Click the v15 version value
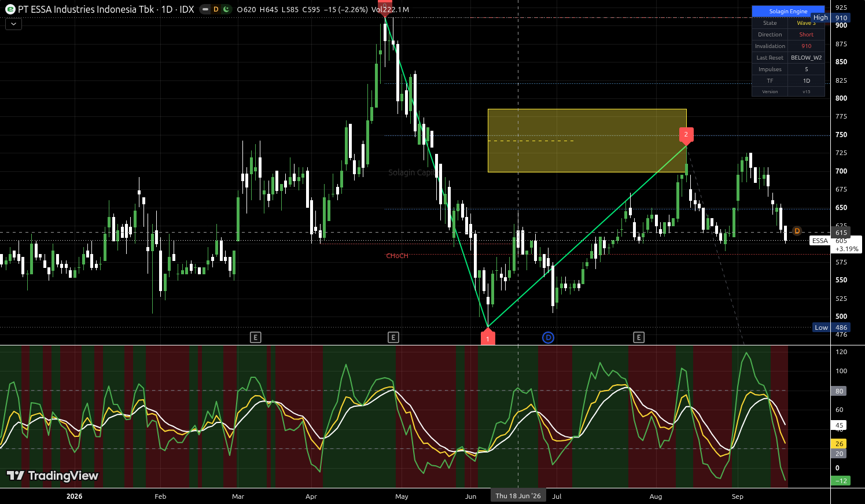The width and height of the screenshot is (865, 504). pyautogui.click(x=806, y=92)
